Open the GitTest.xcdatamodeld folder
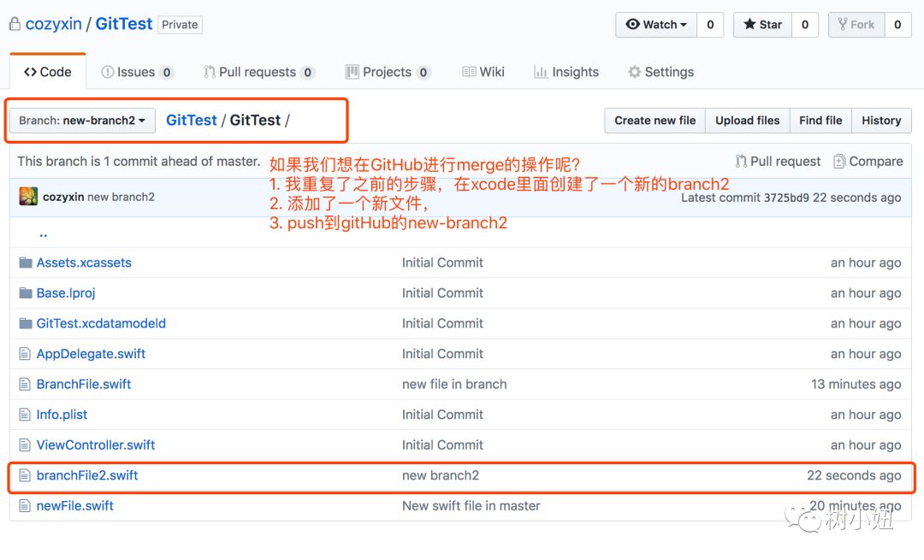The height and width of the screenshot is (560, 924). click(x=101, y=323)
